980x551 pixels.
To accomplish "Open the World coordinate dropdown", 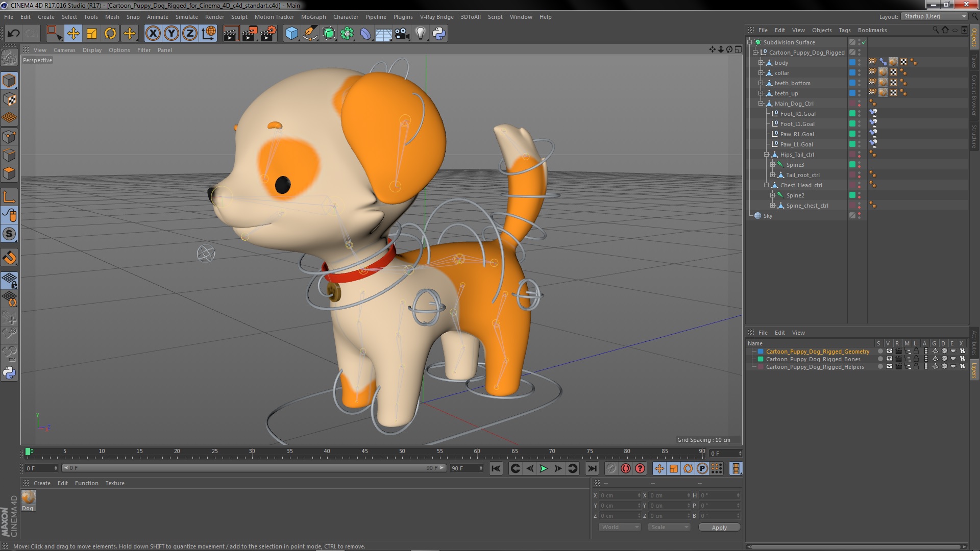I will pos(619,527).
